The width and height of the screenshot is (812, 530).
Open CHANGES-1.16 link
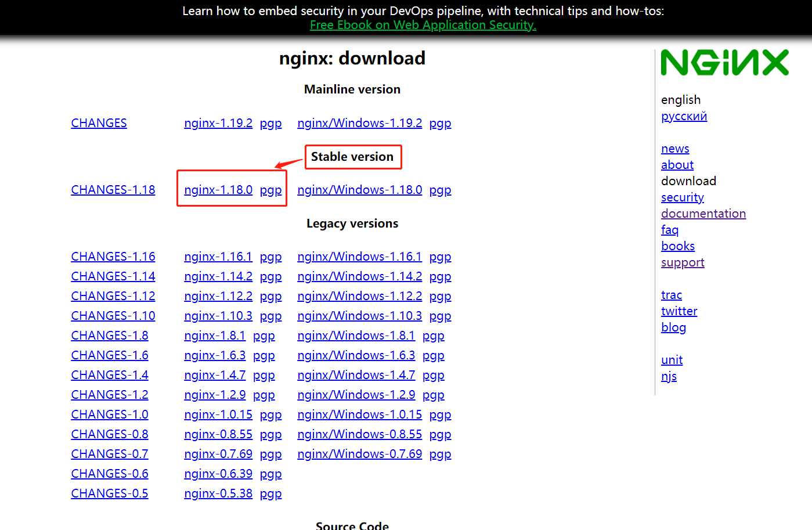pos(113,257)
